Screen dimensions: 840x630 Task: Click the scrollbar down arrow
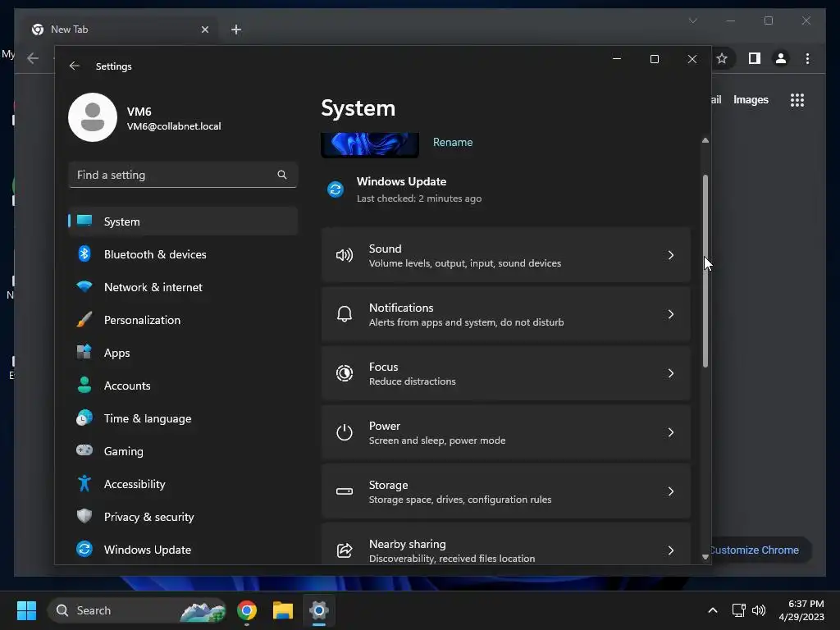coord(705,557)
